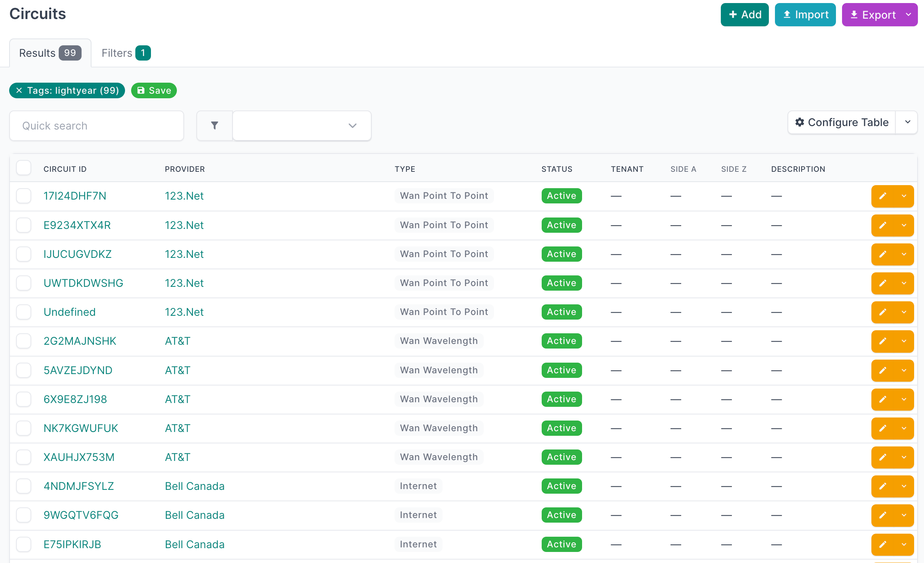
Task: Click the Add plus button
Action: click(744, 15)
